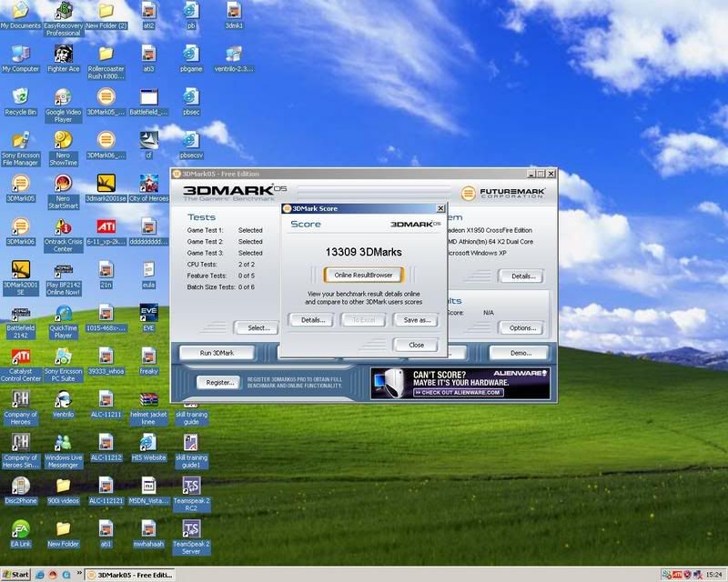Screen dimensions: 728x582
Task: Click the ATI icon in system tray
Action: pyautogui.click(x=677, y=575)
